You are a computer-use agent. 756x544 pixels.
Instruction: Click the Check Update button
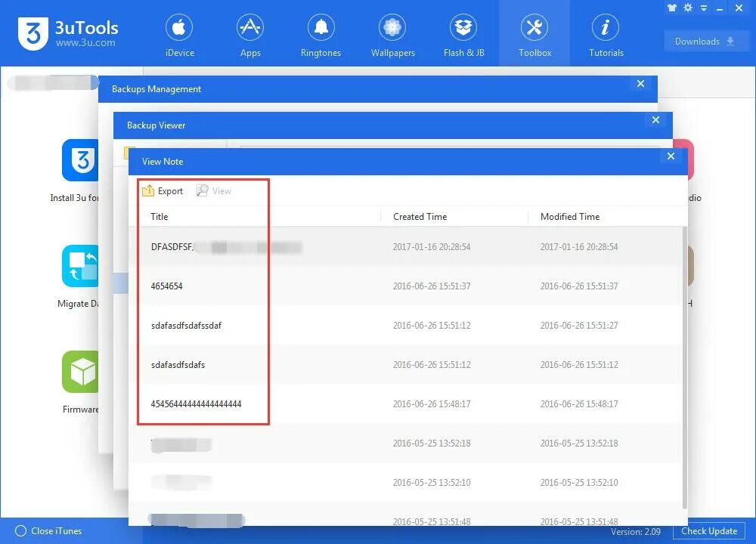pyautogui.click(x=708, y=531)
